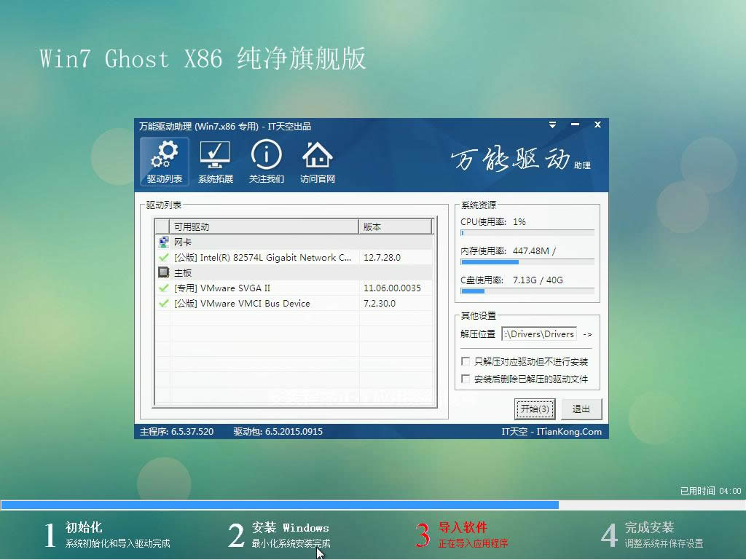This screenshot has width=746, height=560.
Task: Click the 主板 motherboard device icon
Action: tap(165, 272)
